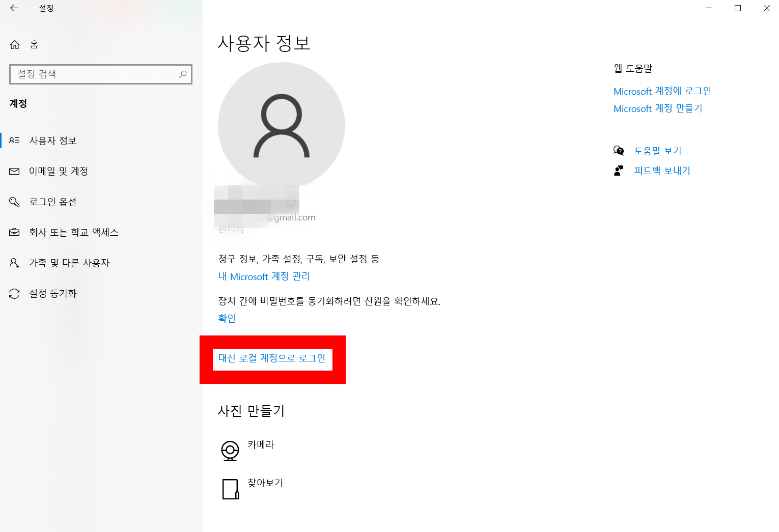This screenshot has height=532, width=779.
Task: Click the magnifier icon in the search box
Action: click(x=183, y=74)
